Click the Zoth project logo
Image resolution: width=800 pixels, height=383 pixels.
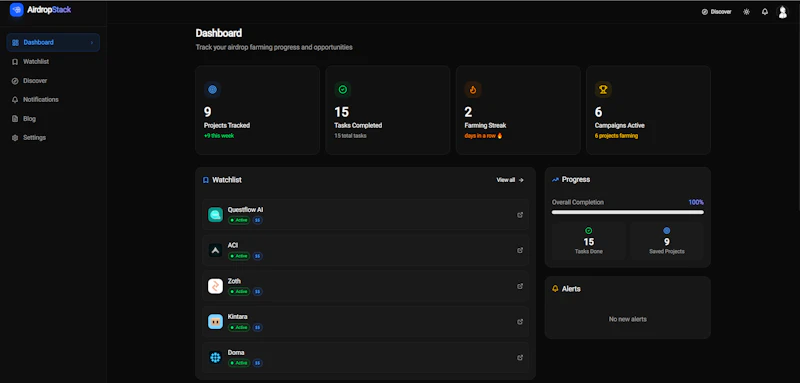point(215,286)
